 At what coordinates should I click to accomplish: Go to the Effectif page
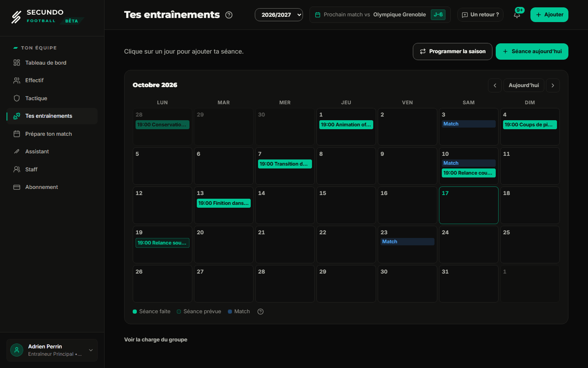point(52,81)
